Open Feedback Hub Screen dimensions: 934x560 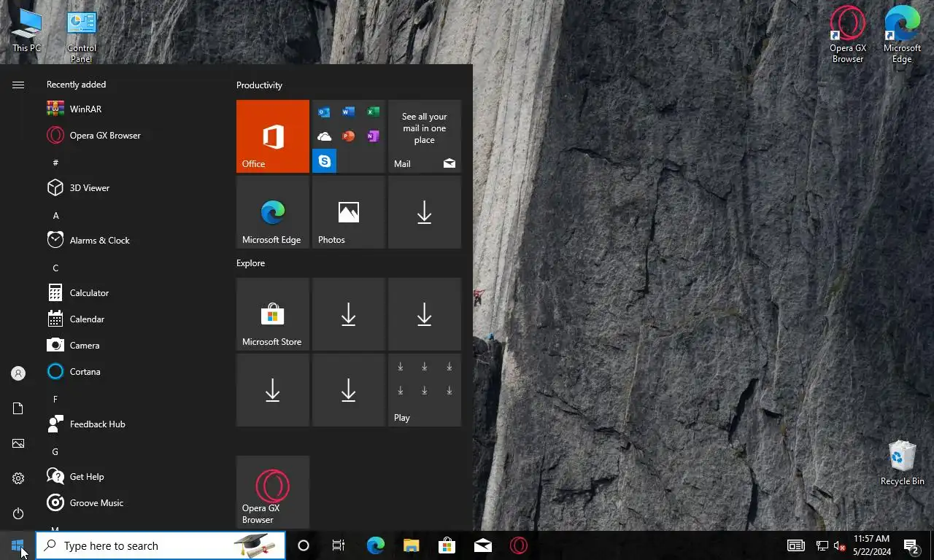tap(131, 424)
